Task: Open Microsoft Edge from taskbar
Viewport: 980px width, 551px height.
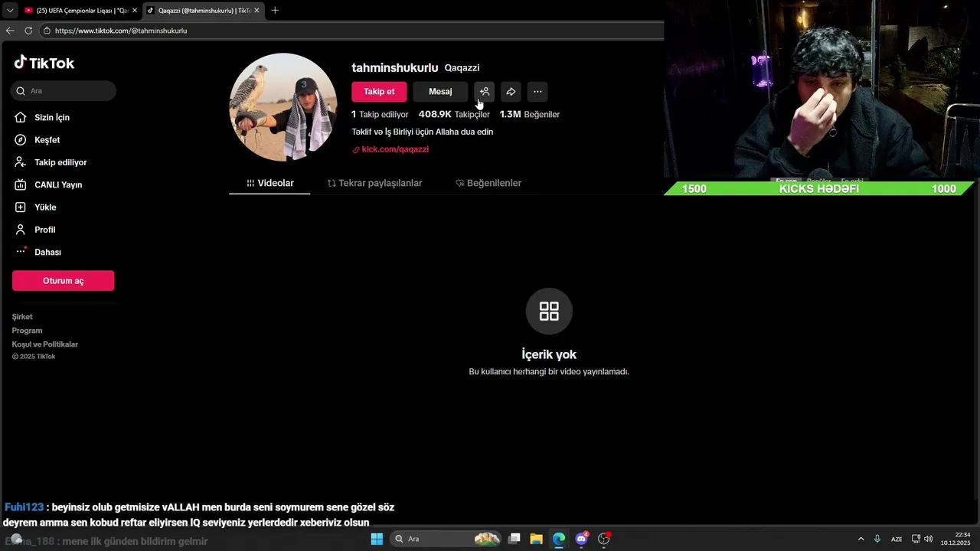Action: [x=559, y=539]
